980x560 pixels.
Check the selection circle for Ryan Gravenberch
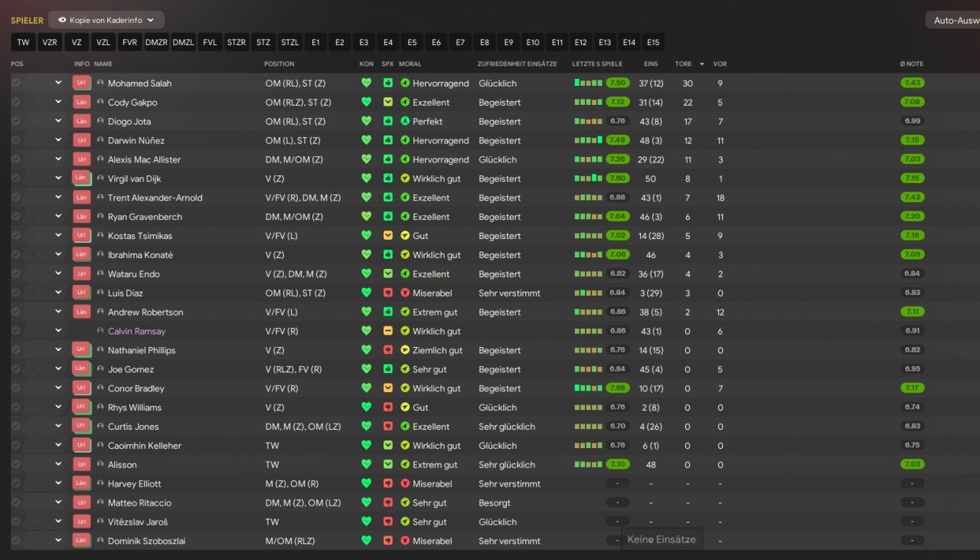16,217
